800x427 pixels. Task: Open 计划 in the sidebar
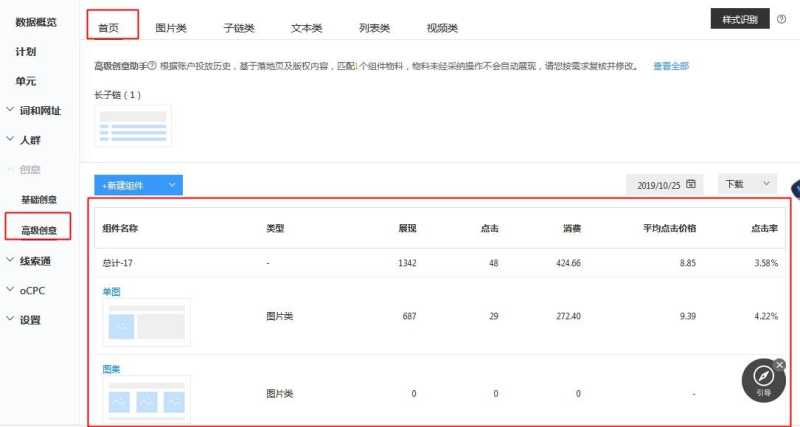tap(26, 52)
